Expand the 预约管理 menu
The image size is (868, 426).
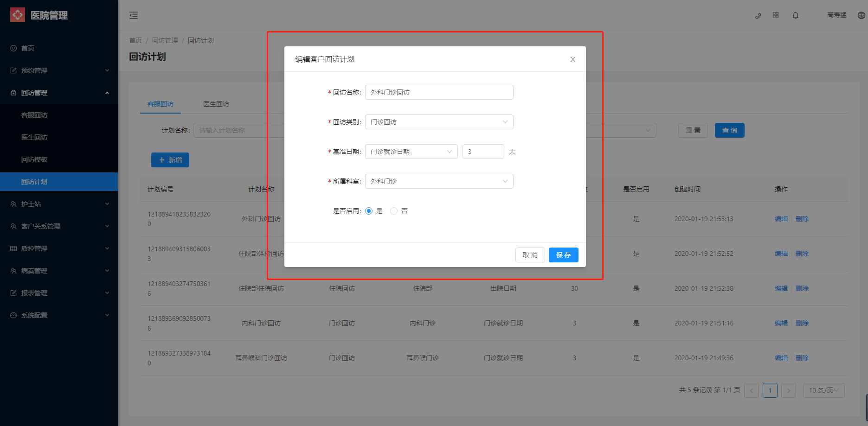[x=107, y=70]
